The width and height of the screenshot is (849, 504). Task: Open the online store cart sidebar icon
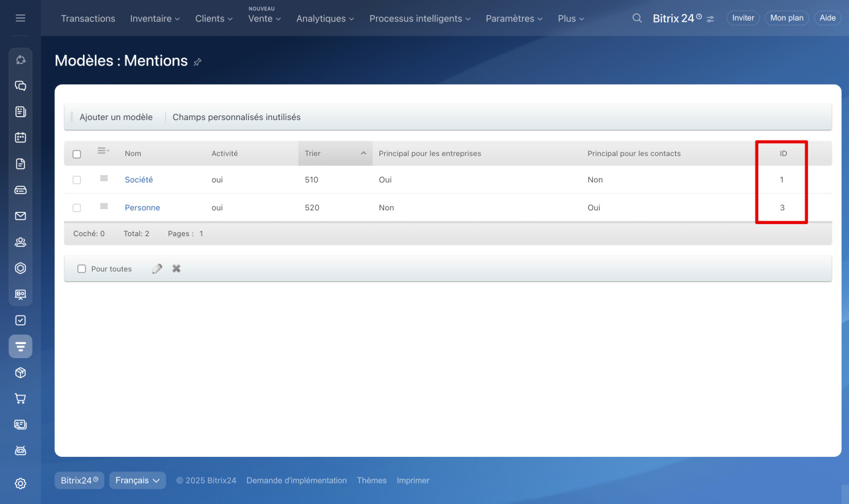[x=21, y=399]
